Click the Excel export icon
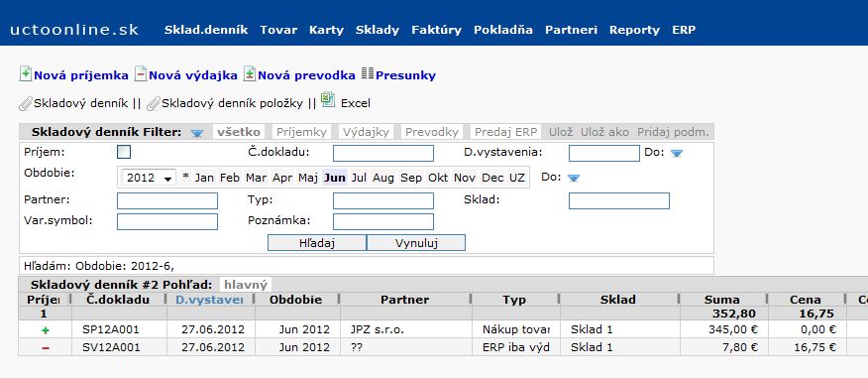The width and height of the screenshot is (868, 378). tap(328, 100)
